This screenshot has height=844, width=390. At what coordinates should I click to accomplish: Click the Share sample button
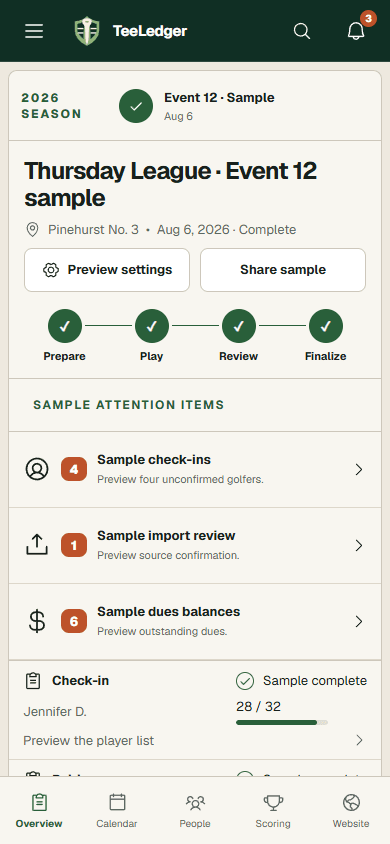point(283,270)
